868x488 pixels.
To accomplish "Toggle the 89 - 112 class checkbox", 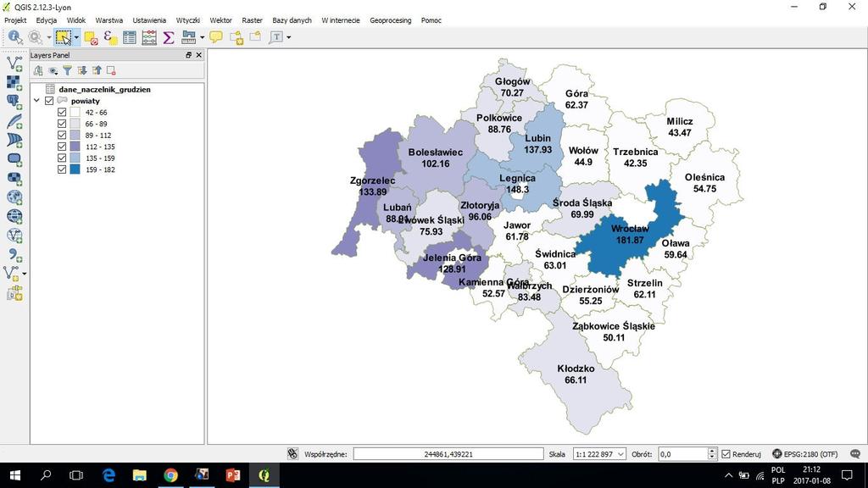I will tap(62, 135).
